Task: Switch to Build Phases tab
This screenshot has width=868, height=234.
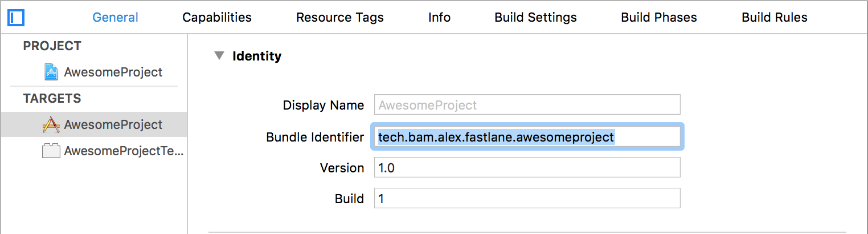Action: pyautogui.click(x=658, y=18)
